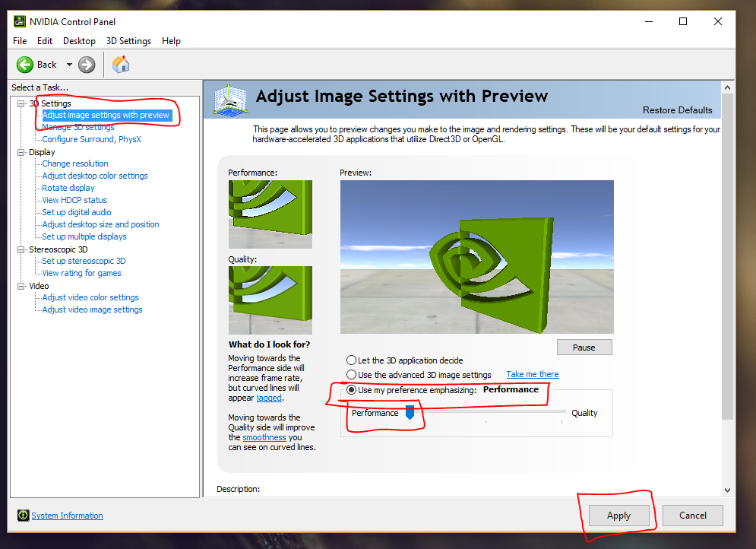
Task: Open the System Information link
Action: (x=67, y=516)
